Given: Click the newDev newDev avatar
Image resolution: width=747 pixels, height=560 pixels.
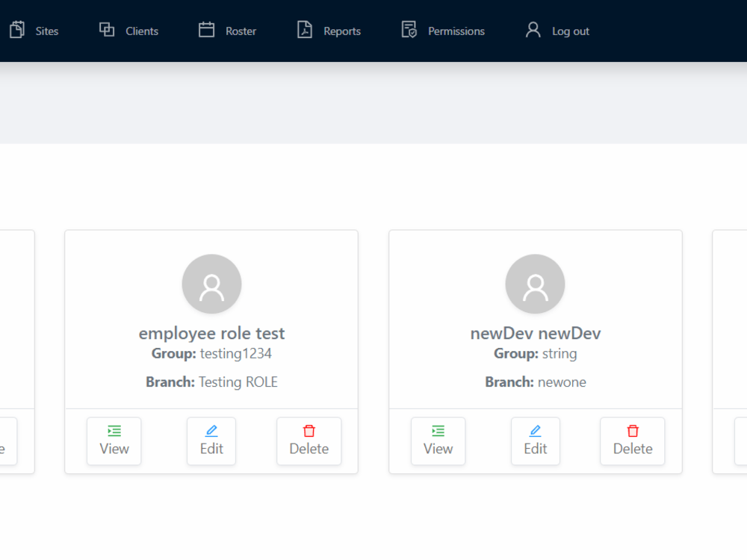Looking at the screenshot, I should (535, 284).
